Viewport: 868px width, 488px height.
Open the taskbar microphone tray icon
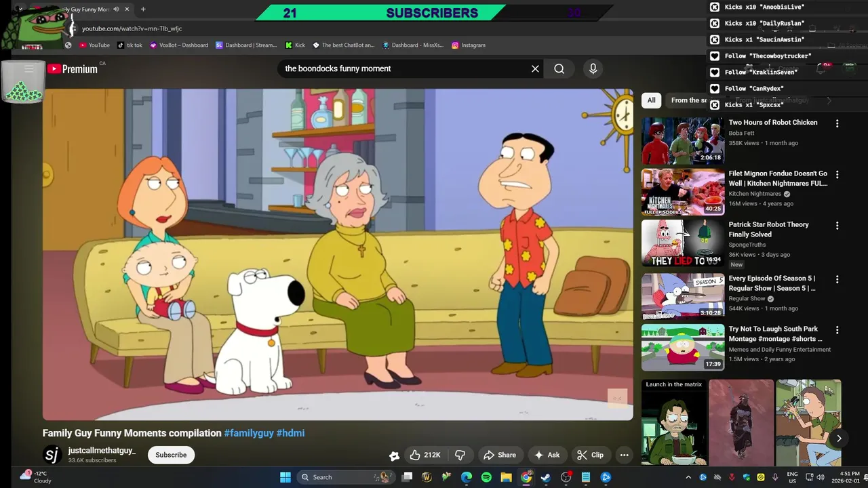tap(775, 477)
